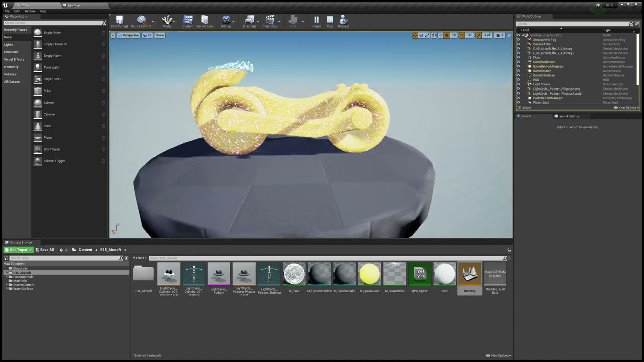
Task: Click the Pause playback button
Action: (x=316, y=21)
